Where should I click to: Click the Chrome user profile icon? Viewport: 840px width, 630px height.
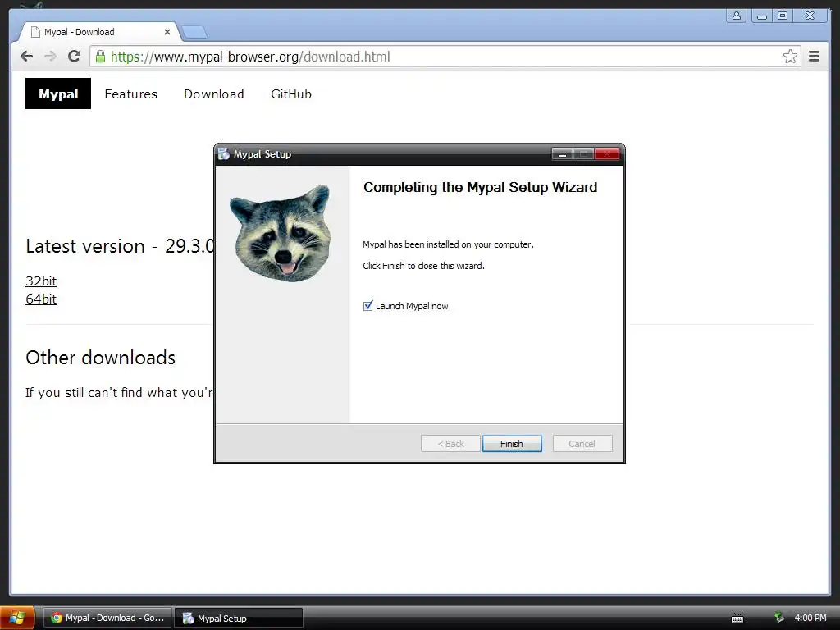coord(737,16)
